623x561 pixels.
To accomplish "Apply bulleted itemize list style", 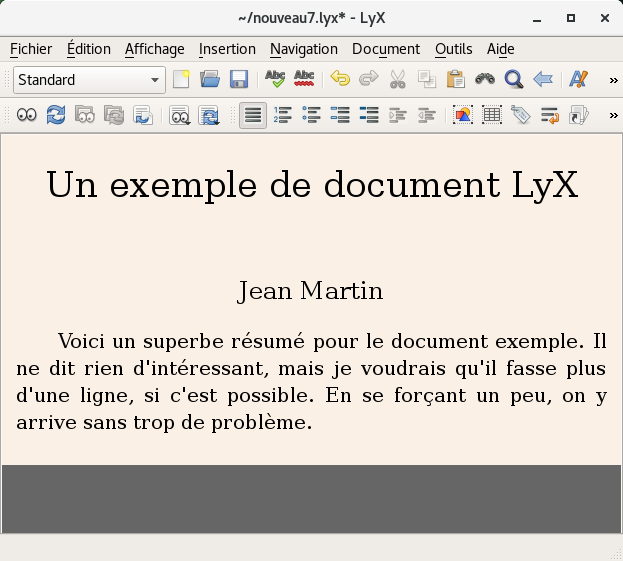I will click(311, 115).
